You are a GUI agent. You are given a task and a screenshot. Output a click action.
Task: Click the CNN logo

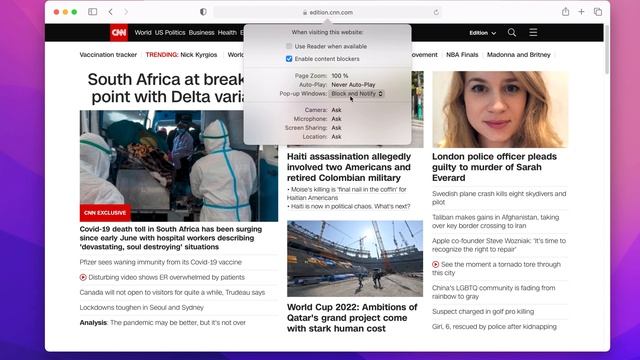pos(119,33)
